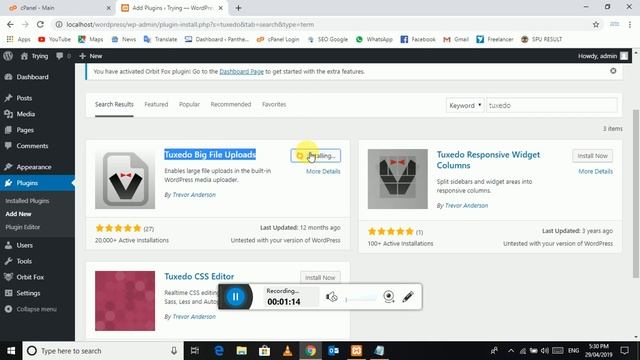Click the recorder speaker volume icon

coord(331,297)
